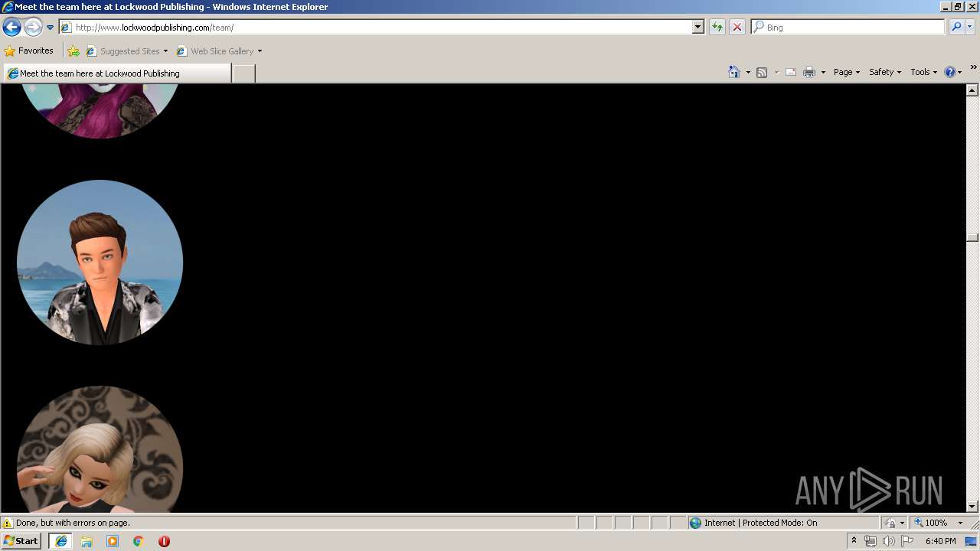Click the status bar security lock icon
Viewport: 980px width, 551px height.
pos(890,523)
